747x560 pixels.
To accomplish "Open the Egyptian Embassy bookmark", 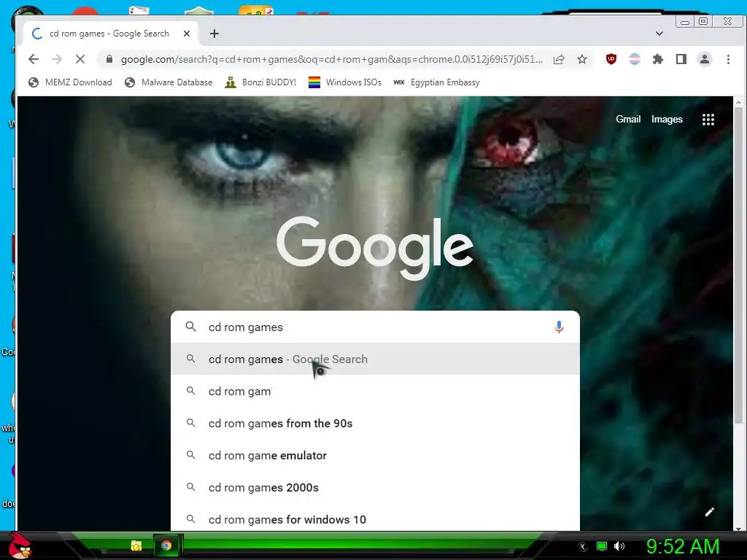I will [x=436, y=82].
